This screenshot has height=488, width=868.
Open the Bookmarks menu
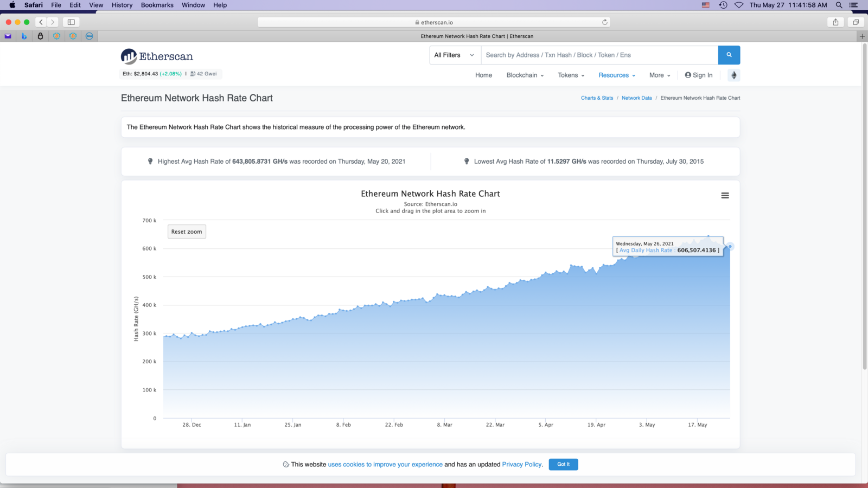157,5
